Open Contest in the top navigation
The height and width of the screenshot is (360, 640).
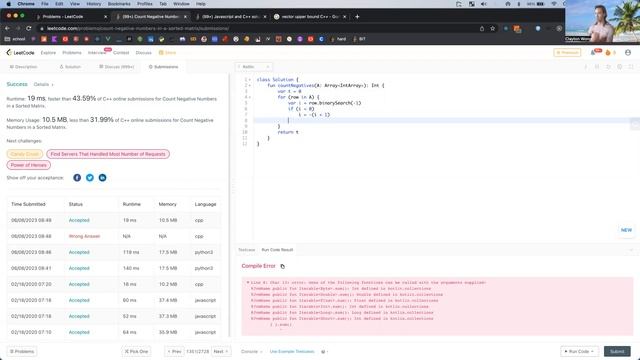tap(121, 53)
